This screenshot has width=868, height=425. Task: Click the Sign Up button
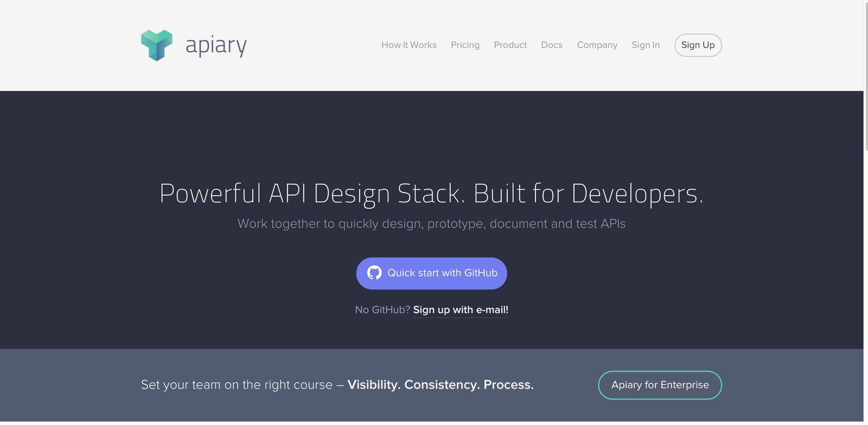(x=698, y=45)
